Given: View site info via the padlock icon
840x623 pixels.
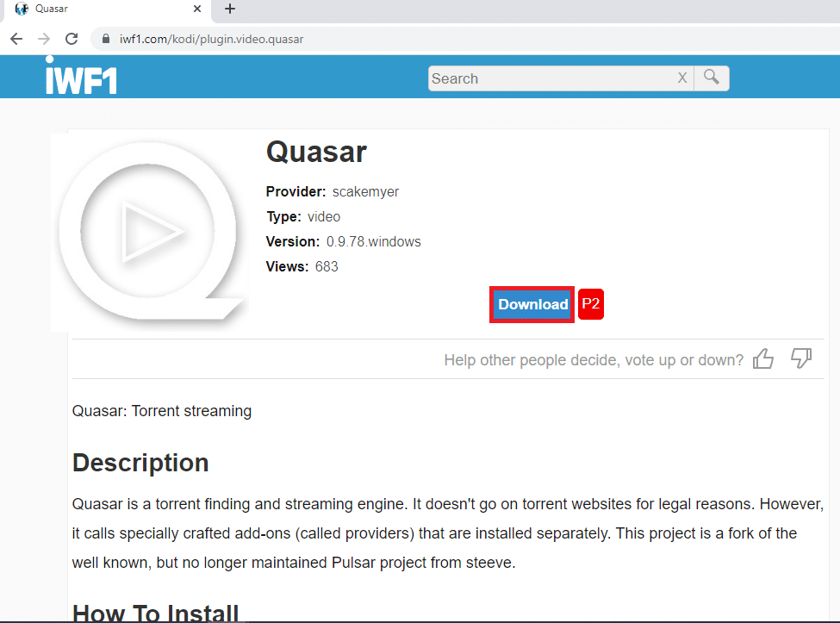Looking at the screenshot, I should (106, 39).
